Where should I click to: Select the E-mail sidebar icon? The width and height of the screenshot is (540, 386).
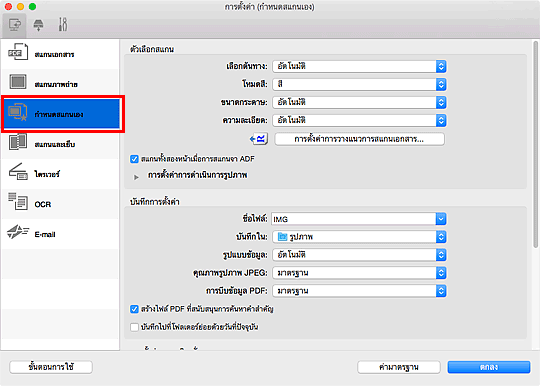pos(18,232)
